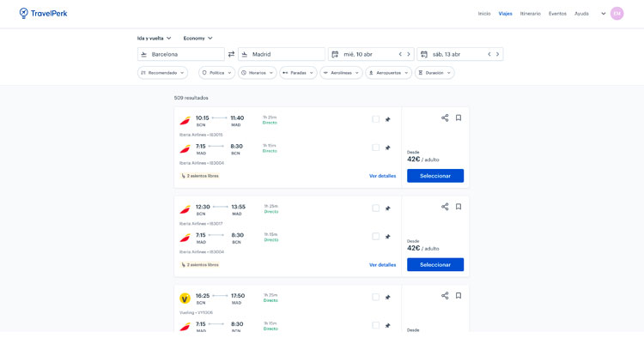Screen dimensions: 644x356
Task: Tick checkbox for 7:15 return in second card
Action: [375, 237]
